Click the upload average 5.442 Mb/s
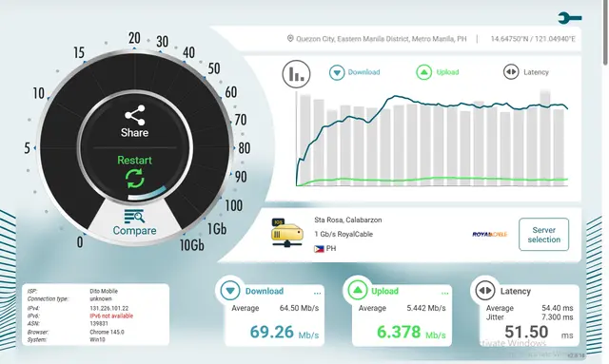 pyautogui.click(x=426, y=308)
